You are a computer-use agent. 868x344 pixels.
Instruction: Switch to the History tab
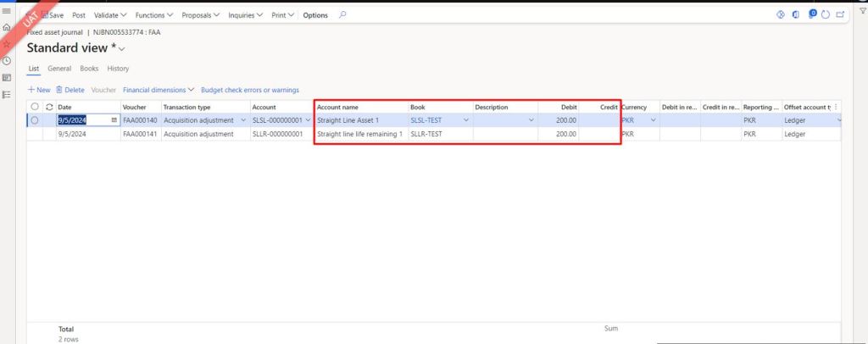(118, 68)
